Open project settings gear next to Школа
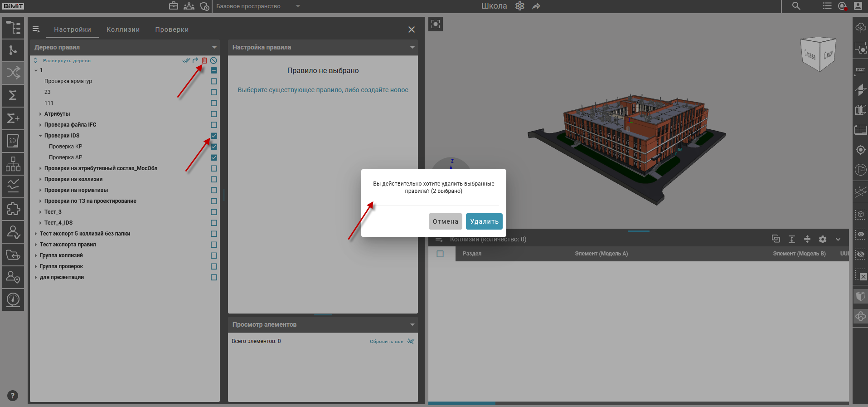Image resolution: width=868 pixels, height=407 pixels. point(520,6)
